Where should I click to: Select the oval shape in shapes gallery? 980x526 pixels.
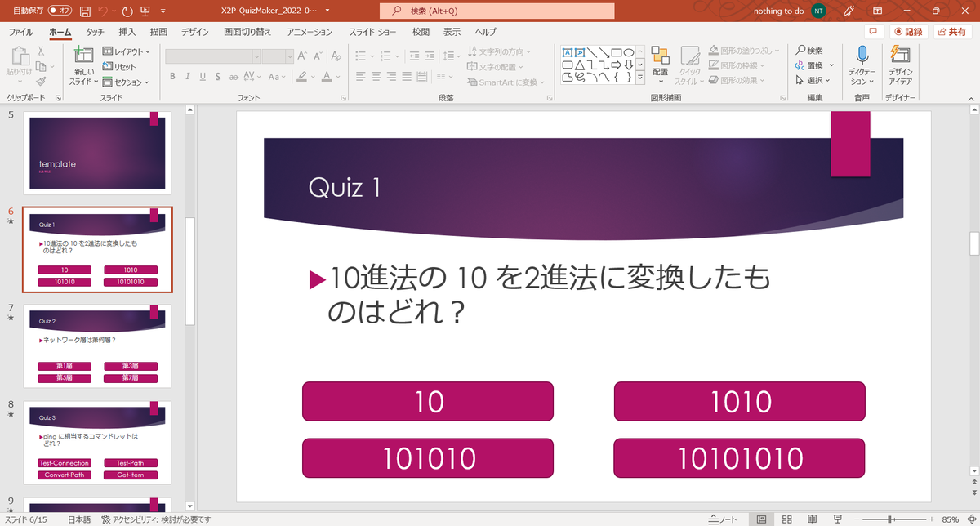tap(628, 52)
